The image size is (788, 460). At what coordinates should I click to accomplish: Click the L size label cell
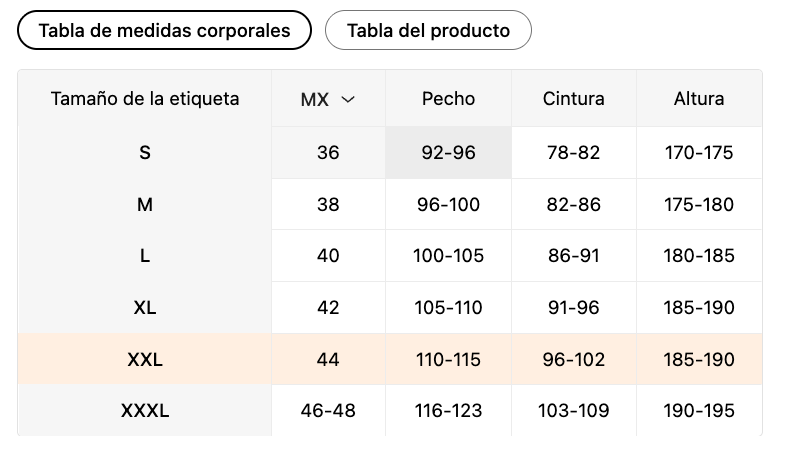coord(145,256)
